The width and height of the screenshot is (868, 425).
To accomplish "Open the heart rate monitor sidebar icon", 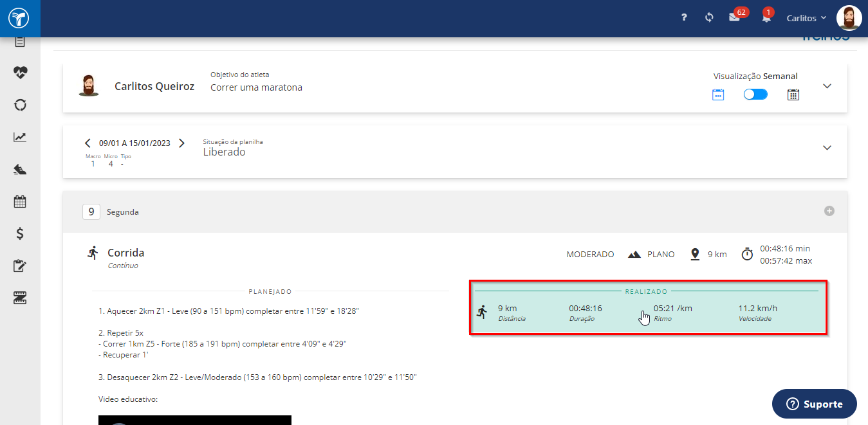I will point(20,72).
